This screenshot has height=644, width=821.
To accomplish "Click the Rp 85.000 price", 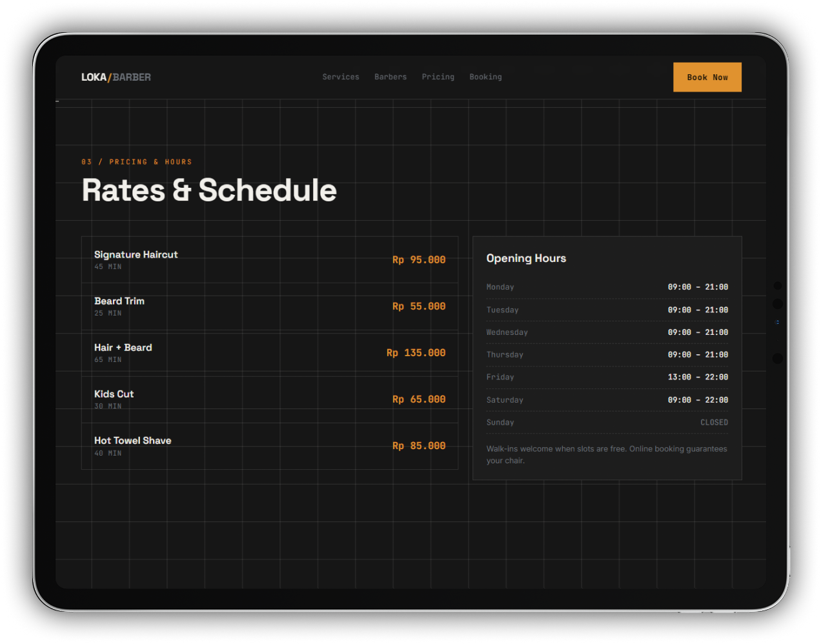I will click(419, 445).
